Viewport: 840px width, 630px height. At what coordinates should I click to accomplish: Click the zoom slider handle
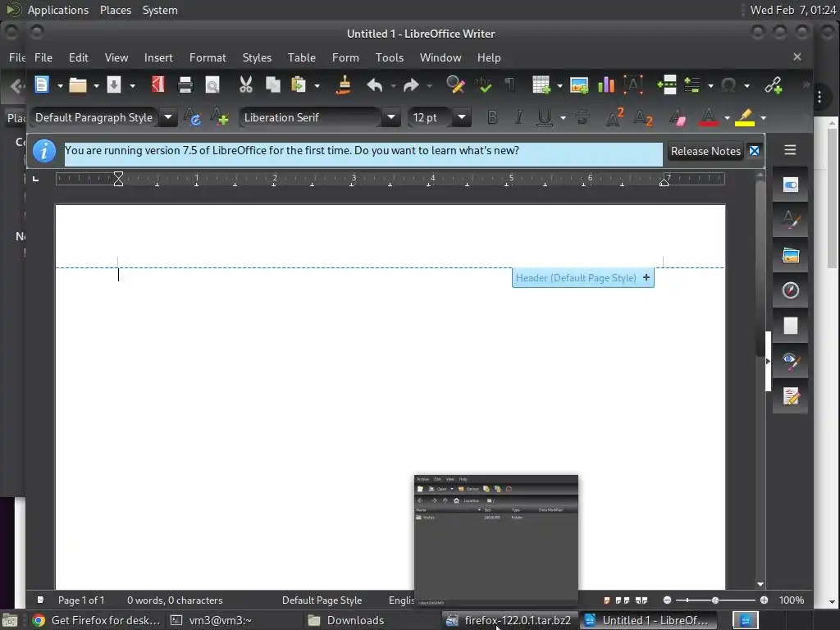[715, 600]
